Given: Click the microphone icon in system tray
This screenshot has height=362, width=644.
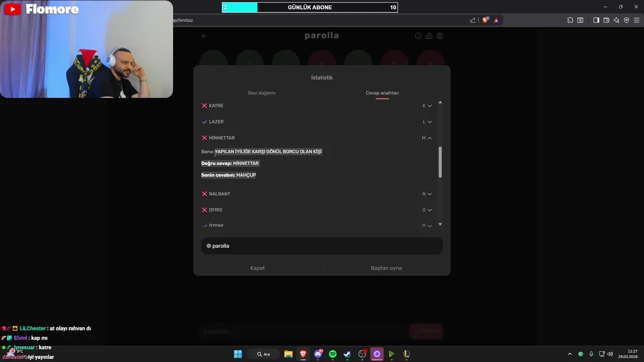Looking at the screenshot, I should click(591, 354).
